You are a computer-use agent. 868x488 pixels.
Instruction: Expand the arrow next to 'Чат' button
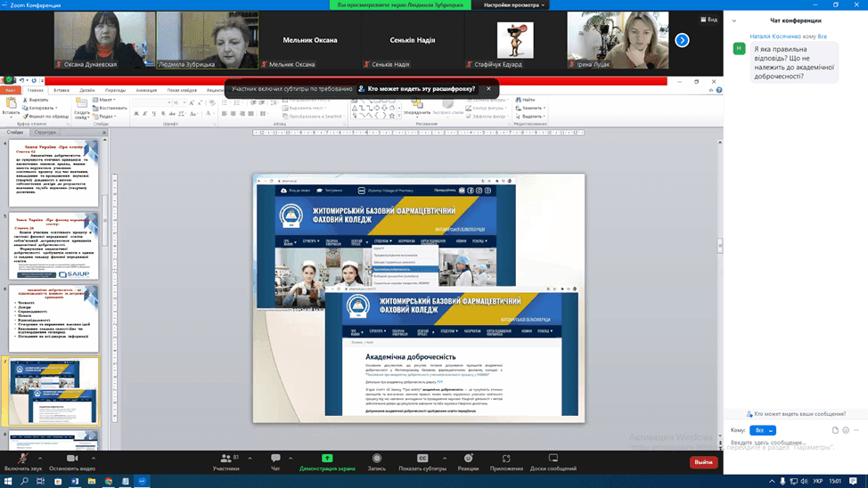tap(291, 458)
